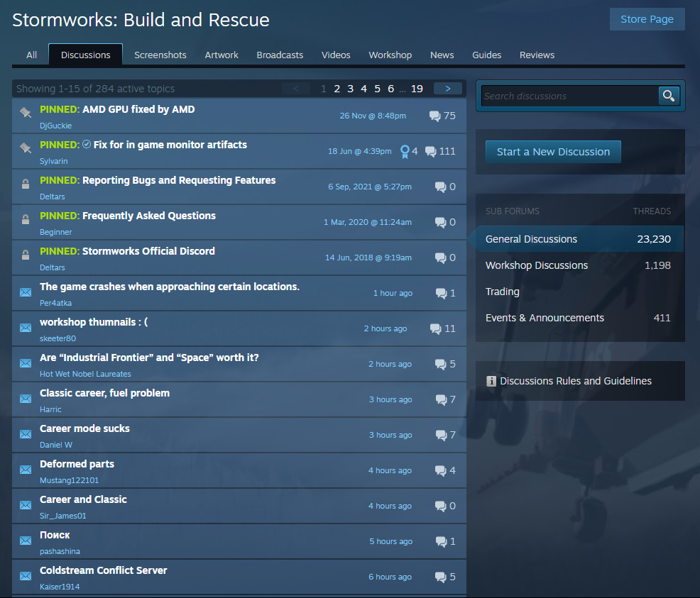Click lock icon of Frequently Asked Questions
This screenshot has width=700, height=598.
point(26,219)
